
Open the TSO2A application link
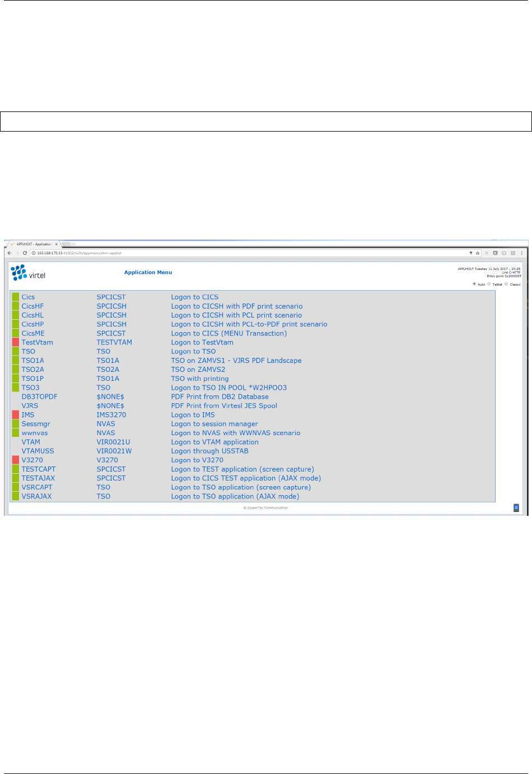32,370
